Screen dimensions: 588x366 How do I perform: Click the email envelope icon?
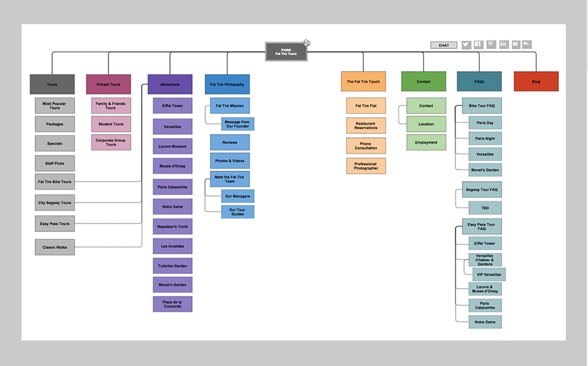[515, 44]
